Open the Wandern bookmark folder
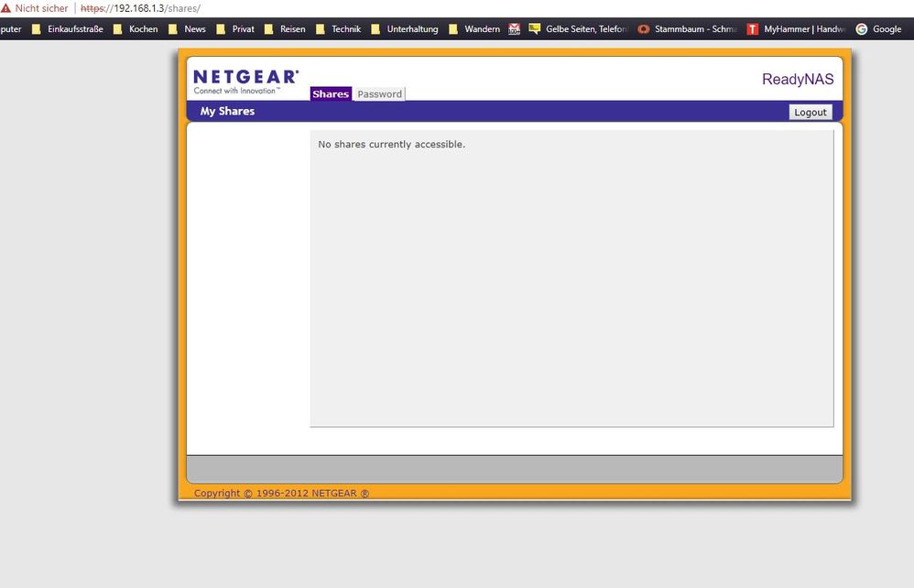914x588 pixels. 474,28
